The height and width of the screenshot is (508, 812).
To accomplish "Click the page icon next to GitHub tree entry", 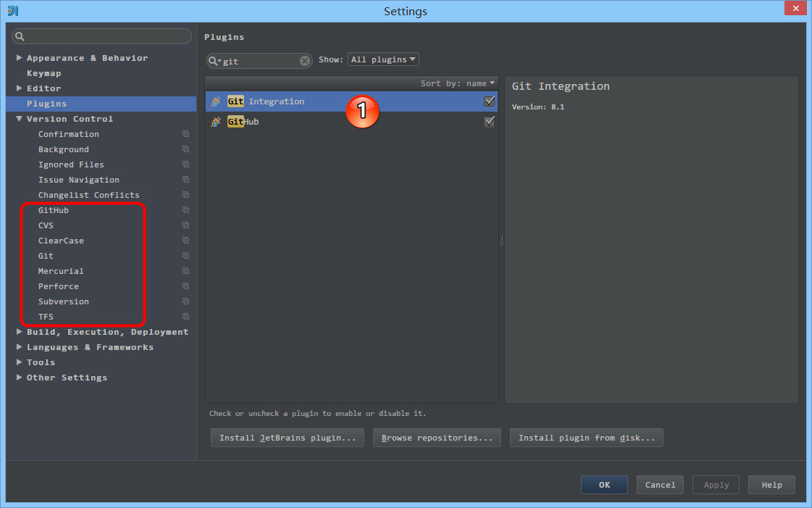I will point(184,210).
